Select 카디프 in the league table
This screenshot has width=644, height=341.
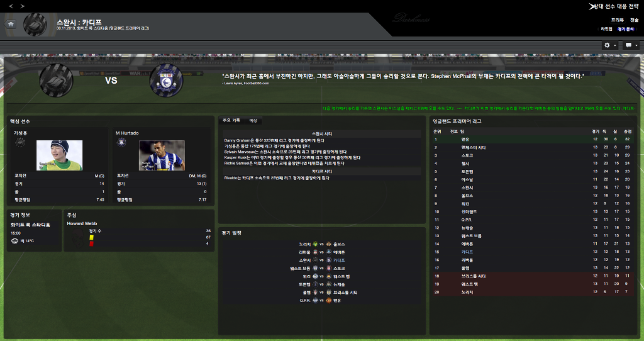467,252
